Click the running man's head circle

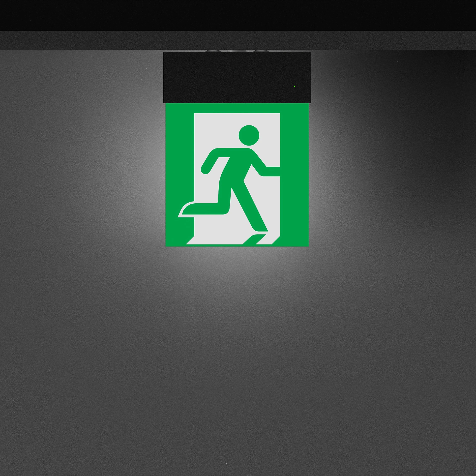[249, 135]
